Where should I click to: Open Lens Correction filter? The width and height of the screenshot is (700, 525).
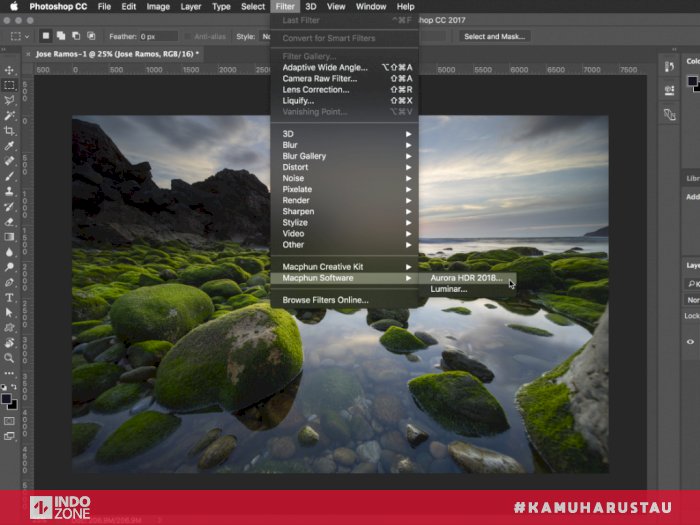[345, 90]
